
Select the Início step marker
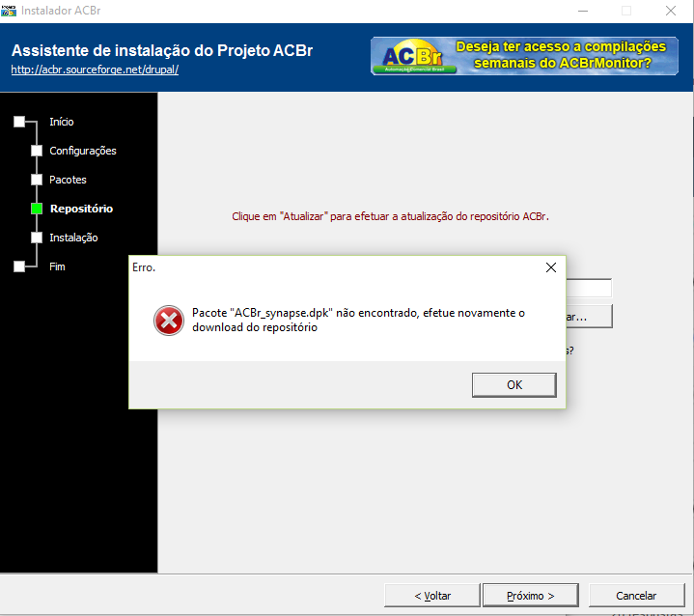(x=19, y=122)
